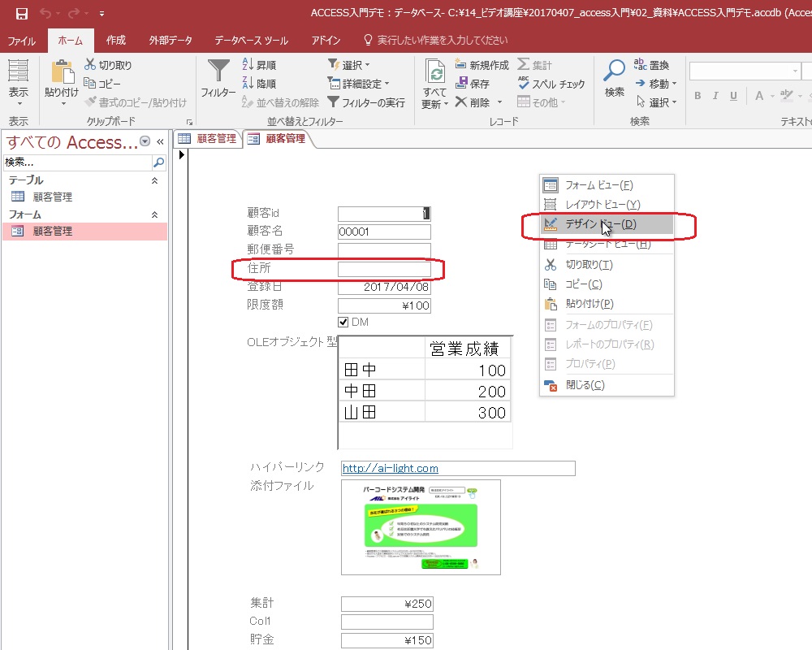Open the http://ai-light.com hyperlink
This screenshot has width=812, height=650.
pos(391,469)
